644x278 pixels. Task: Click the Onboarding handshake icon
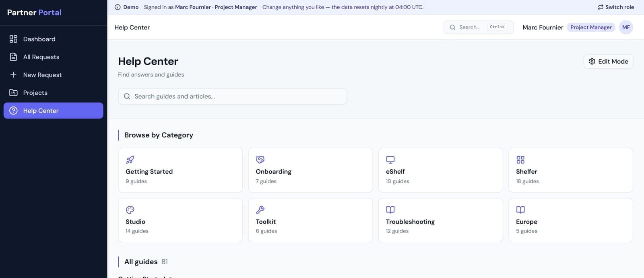pos(260,160)
